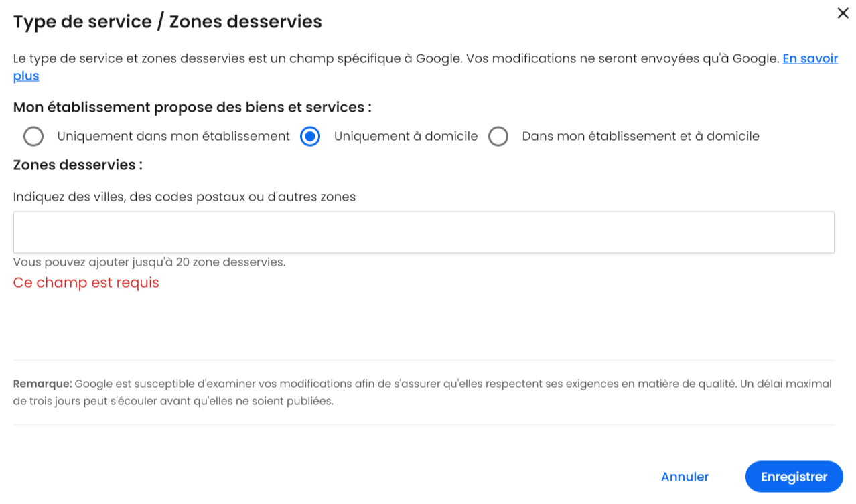Focus the zones desservies text input field
Image resolution: width=856 pixels, height=504 pixels.
coord(423,232)
